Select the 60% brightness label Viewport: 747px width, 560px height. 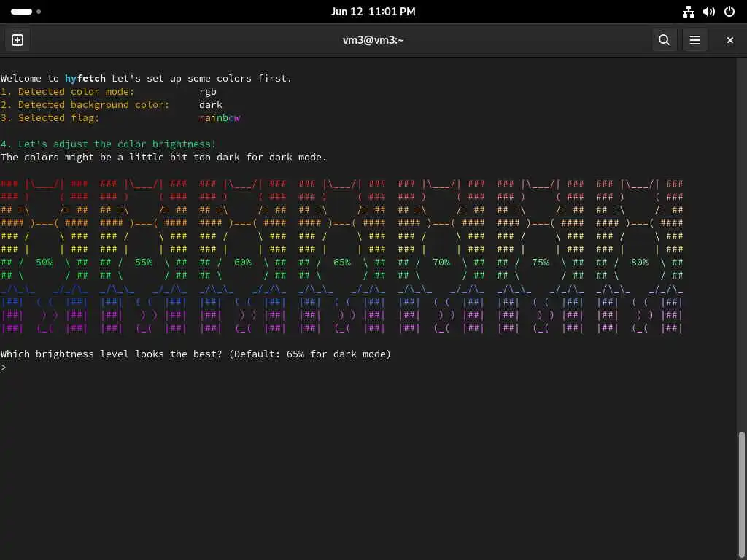click(x=243, y=262)
